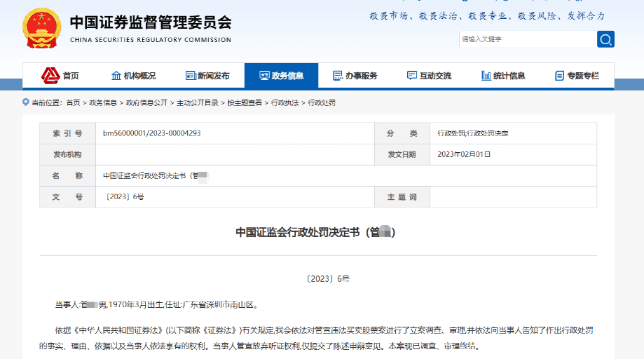644x359 pixels.
Task: Open 行政执法 breadcrumb link
Action: pos(285,102)
